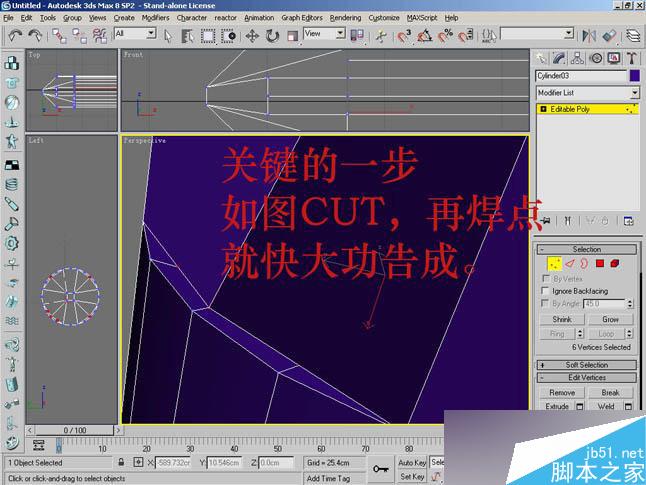Click the 0 / 100 time slider
This screenshot has height=485, width=646.
click(x=75, y=430)
